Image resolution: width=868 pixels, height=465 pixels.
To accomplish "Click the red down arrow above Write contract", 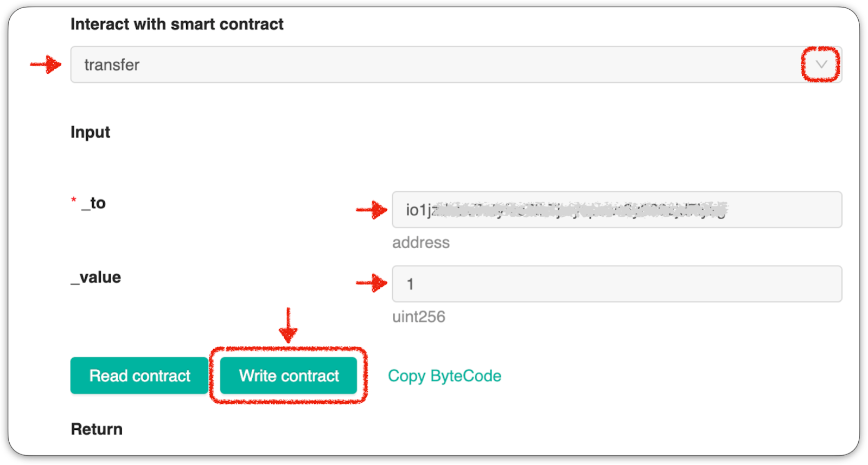I will click(288, 325).
